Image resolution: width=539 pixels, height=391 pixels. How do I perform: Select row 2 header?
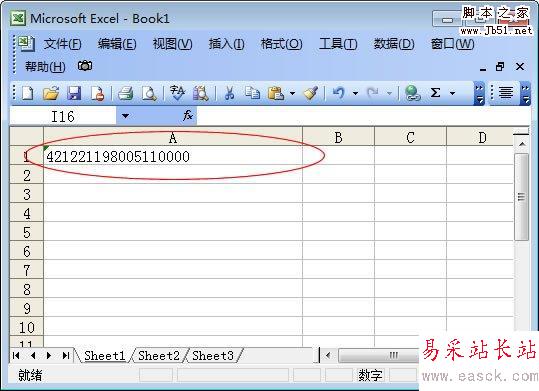(27, 175)
